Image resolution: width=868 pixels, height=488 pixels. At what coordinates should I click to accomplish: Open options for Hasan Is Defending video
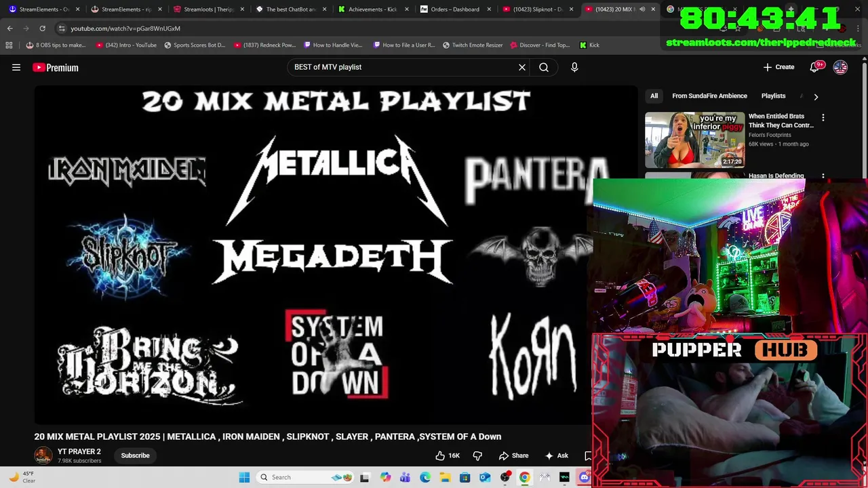(823, 176)
